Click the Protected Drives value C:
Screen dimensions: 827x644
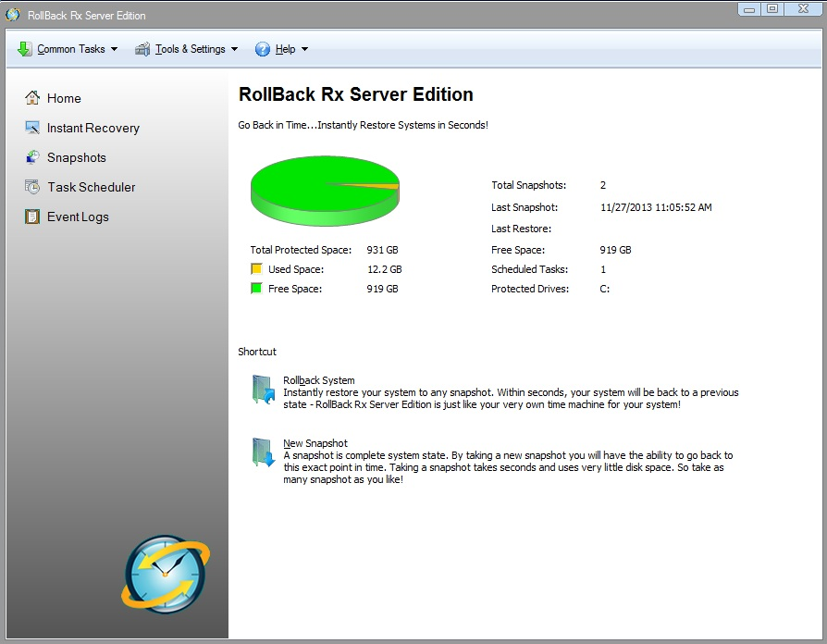pyautogui.click(x=604, y=289)
